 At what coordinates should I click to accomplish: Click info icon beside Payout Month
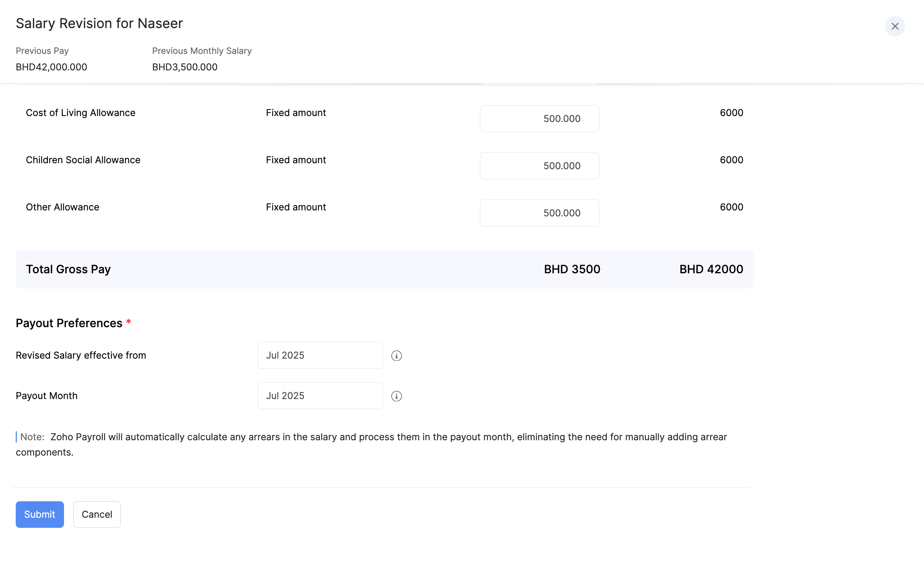(x=396, y=396)
